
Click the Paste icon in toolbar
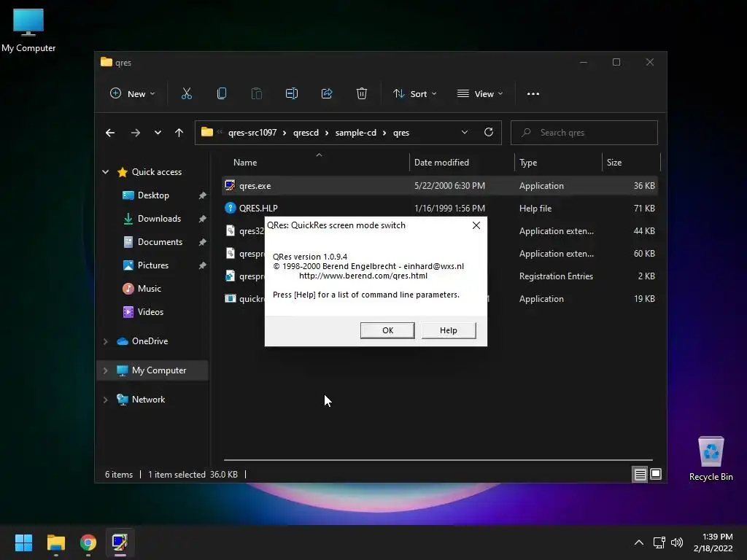256,94
